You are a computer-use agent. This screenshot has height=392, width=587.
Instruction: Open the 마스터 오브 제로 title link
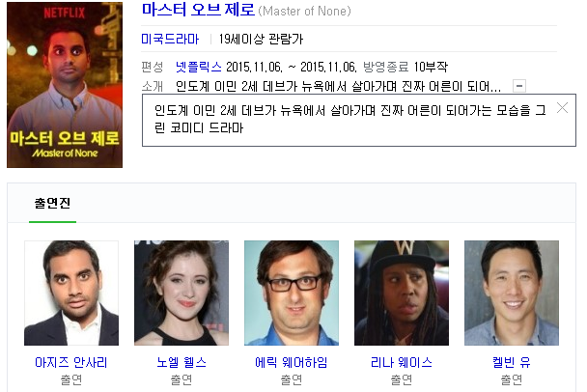[x=198, y=10]
